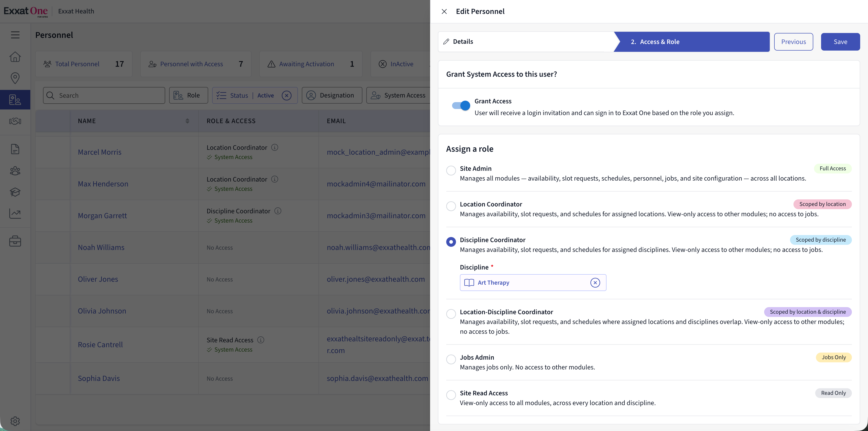Filter by InActive personnel card
Image resolution: width=868 pixels, height=431 pixels.
(x=400, y=64)
